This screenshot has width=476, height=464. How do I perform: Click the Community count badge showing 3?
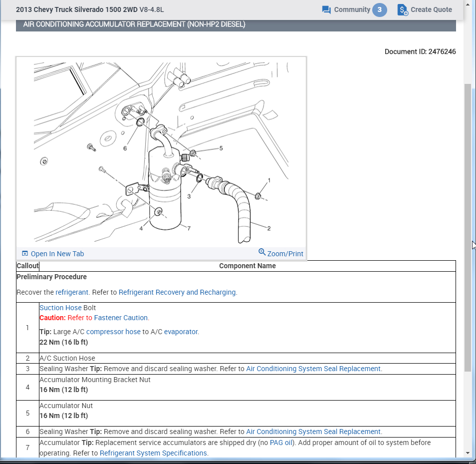(x=380, y=9)
